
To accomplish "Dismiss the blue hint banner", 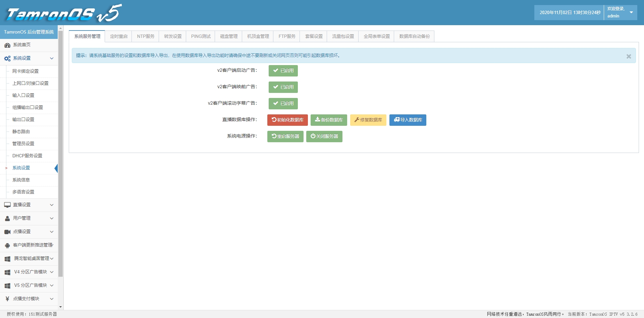I will pyautogui.click(x=629, y=56).
